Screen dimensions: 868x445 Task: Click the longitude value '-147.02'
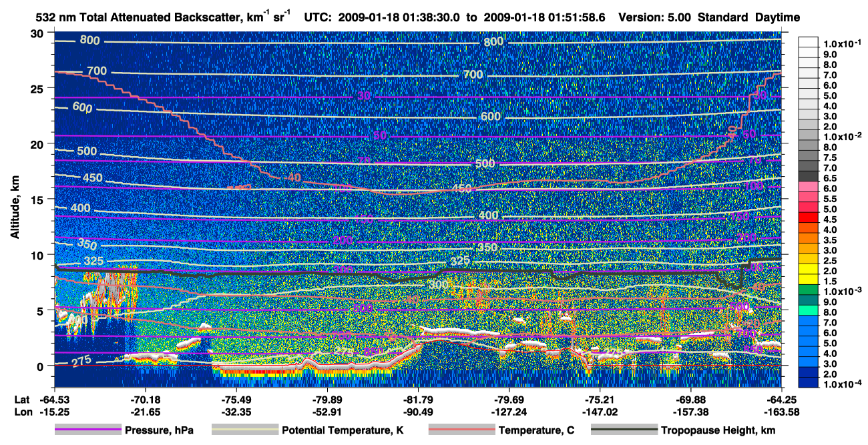click(600, 412)
